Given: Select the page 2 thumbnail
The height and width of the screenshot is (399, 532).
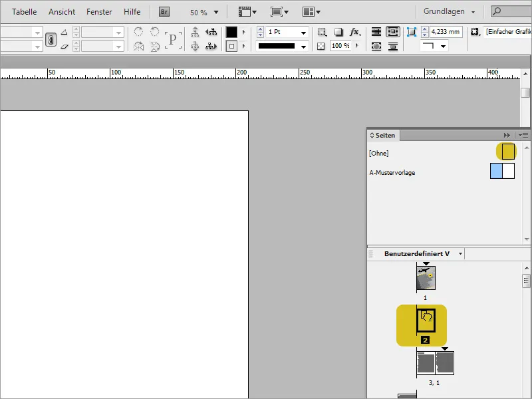Looking at the screenshot, I should (426, 321).
